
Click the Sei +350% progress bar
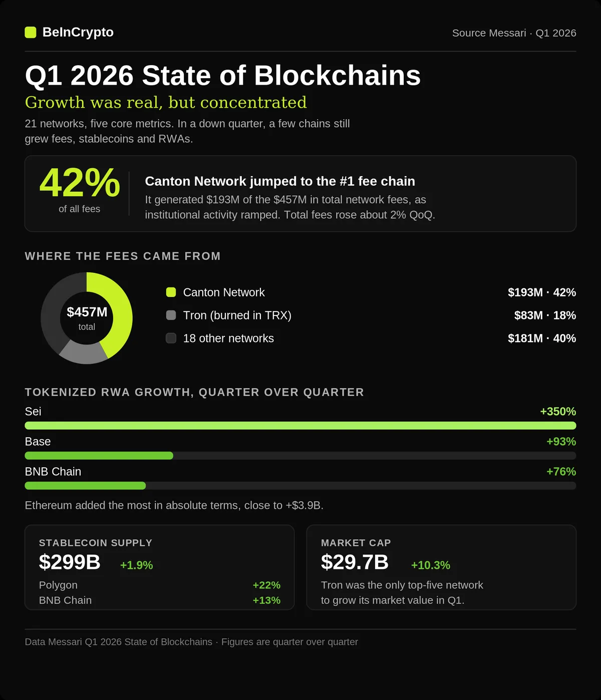tap(300, 426)
